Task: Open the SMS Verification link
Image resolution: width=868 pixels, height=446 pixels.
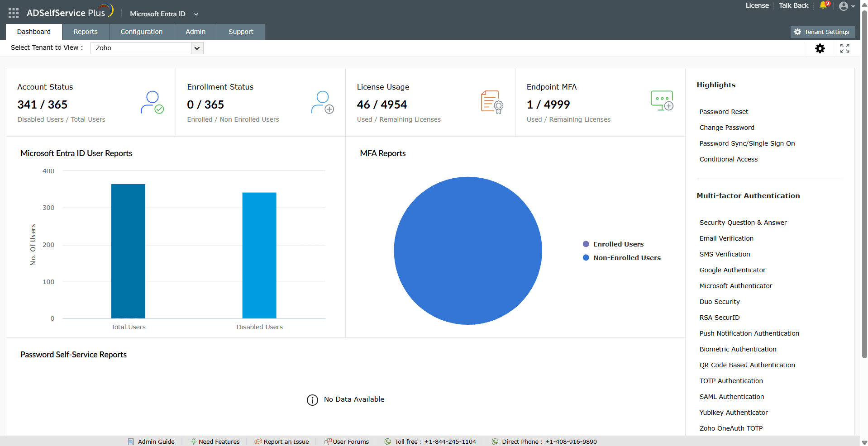Action: coord(725,254)
